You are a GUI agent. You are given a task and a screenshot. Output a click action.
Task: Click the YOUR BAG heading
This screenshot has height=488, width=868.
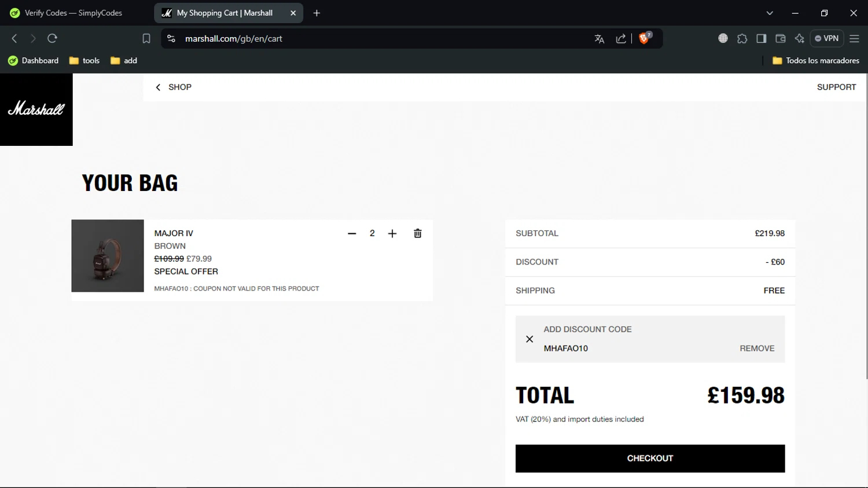(130, 183)
